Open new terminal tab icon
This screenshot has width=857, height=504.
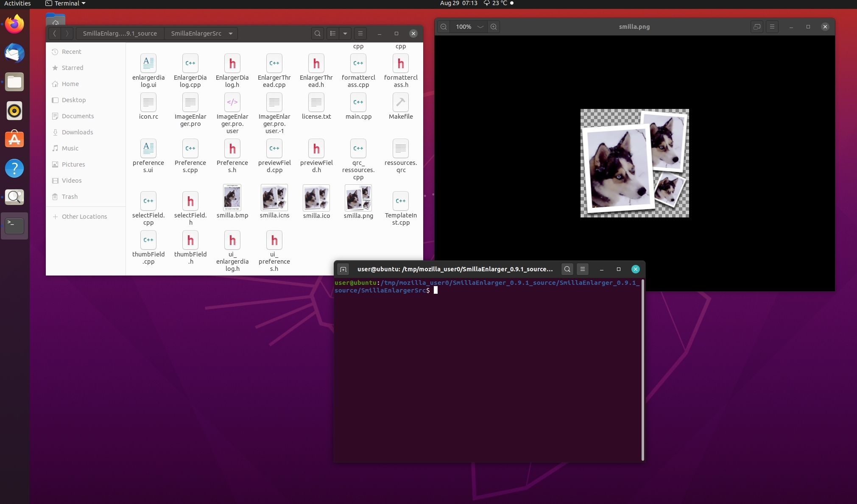(343, 269)
